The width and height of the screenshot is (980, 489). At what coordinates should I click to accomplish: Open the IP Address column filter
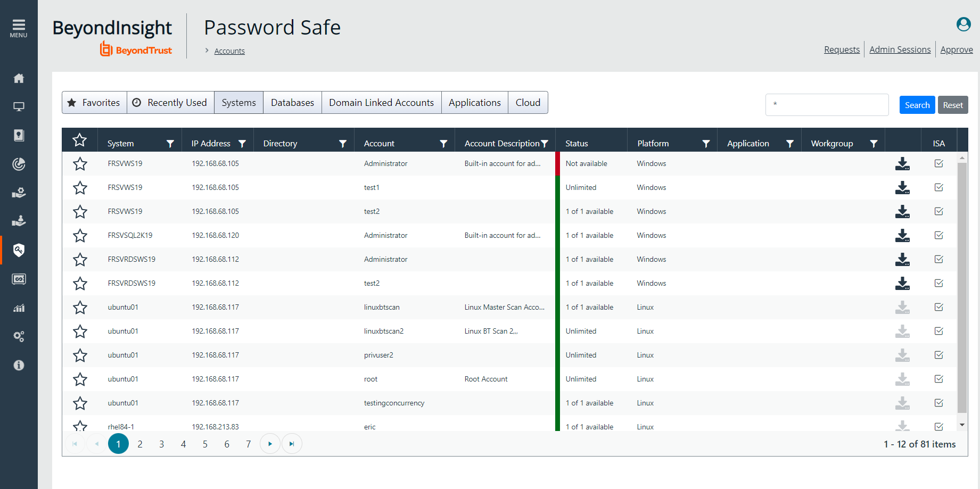tap(242, 143)
